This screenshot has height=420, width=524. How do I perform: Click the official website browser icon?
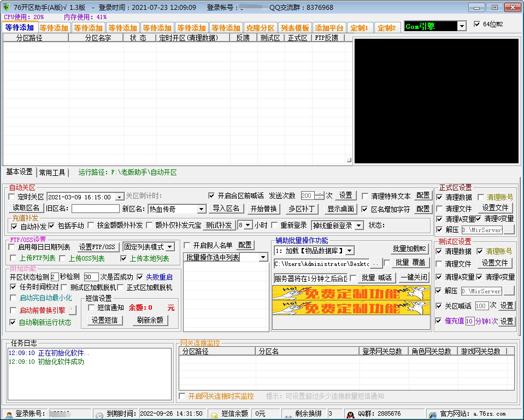[432, 414]
